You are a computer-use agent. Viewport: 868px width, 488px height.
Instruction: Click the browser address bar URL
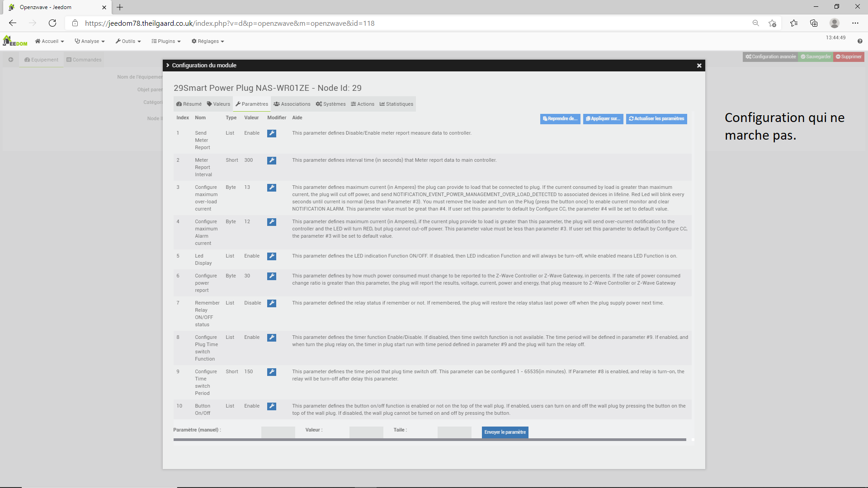[x=230, y=23]
